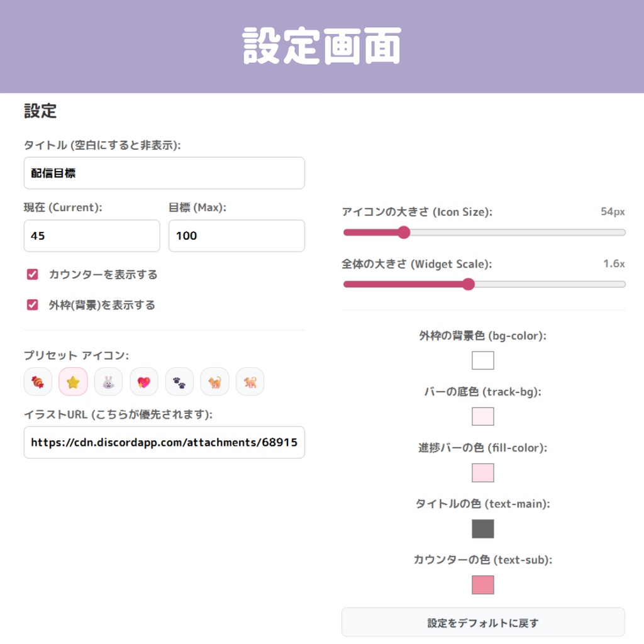
Task: Select the star preset icon
Action: 73,382
